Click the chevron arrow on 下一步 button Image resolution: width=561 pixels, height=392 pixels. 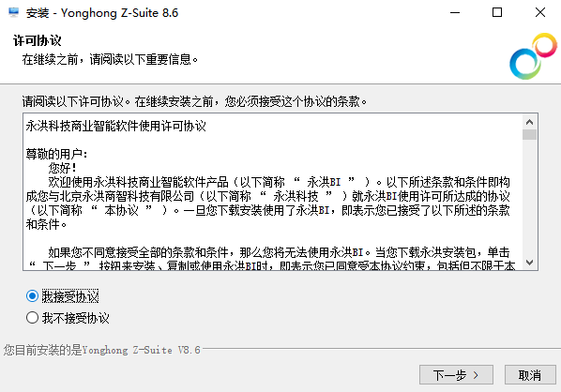pyautogui.click(x=476, y=375)
